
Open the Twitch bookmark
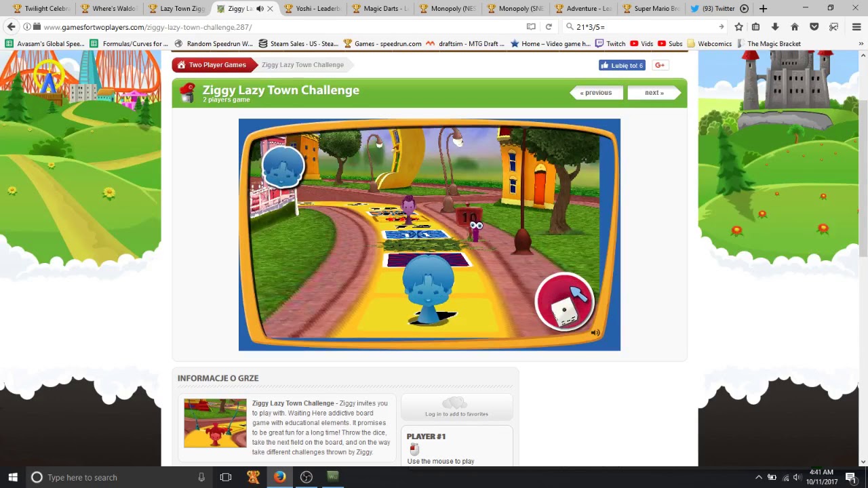(610, 43)
